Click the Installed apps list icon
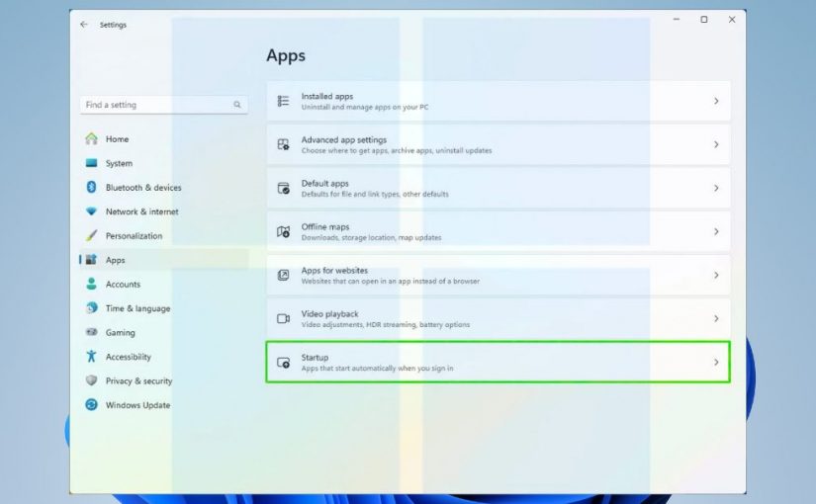This screenshot has width=816, height=504. click(283, 101)
